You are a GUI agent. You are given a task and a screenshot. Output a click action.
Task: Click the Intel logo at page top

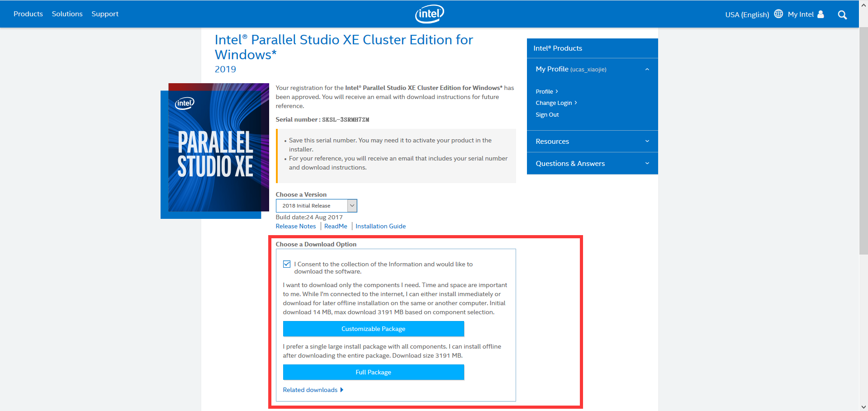coord(429,14)
